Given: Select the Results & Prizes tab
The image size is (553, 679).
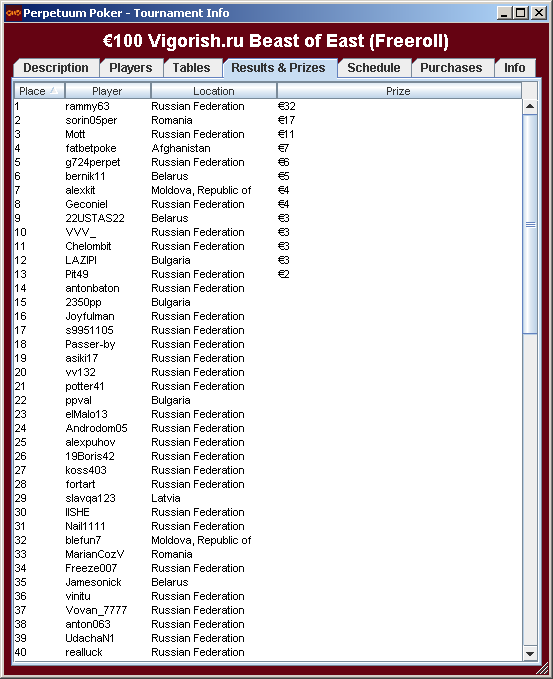Looking at the screenshot, I should pyautogui.click(x=278, y=68).
